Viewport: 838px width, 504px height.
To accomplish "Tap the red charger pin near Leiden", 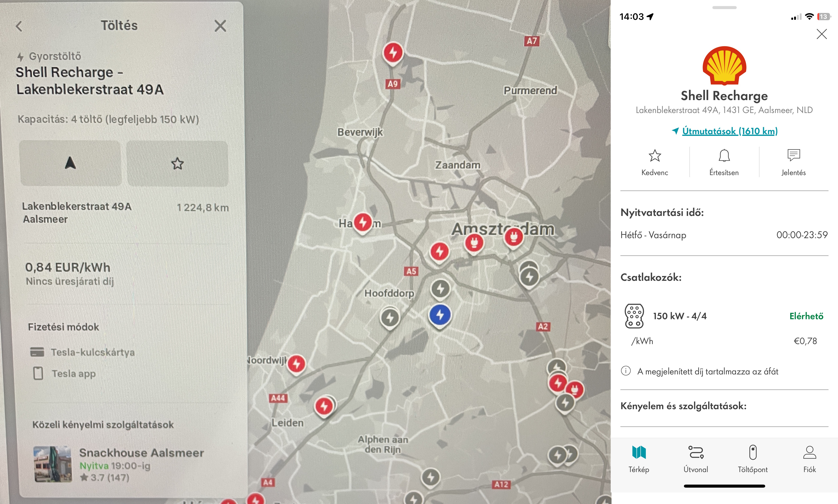I will click(x=324, y=407).
